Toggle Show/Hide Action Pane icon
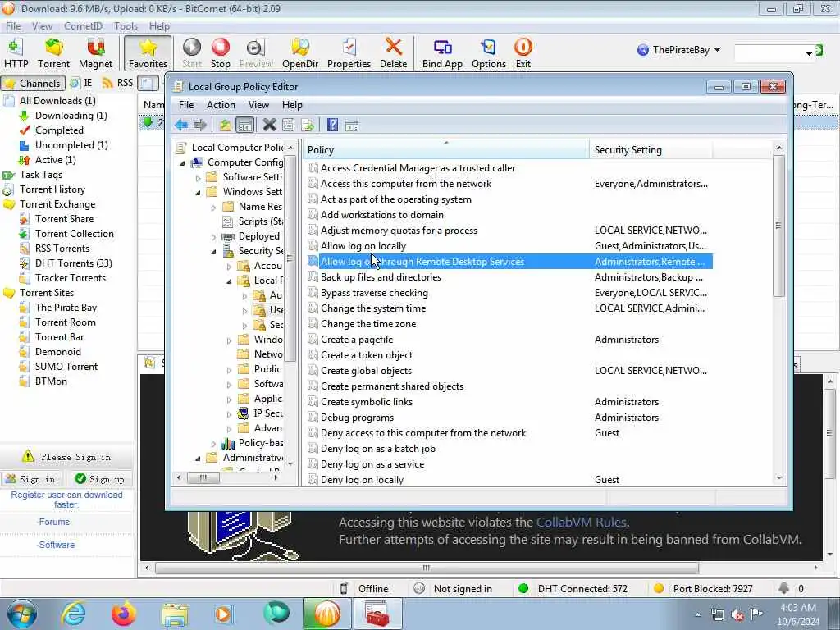This screenshot has height=630, width=840. click(x=351, y=126)
